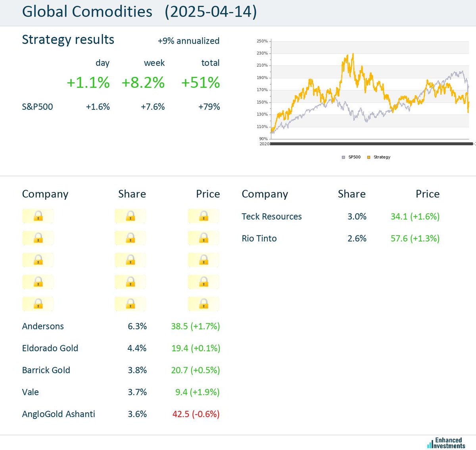Click the fifth-row Company lock icon
Screen dimensions: 476x450
[x=38, y=304]
